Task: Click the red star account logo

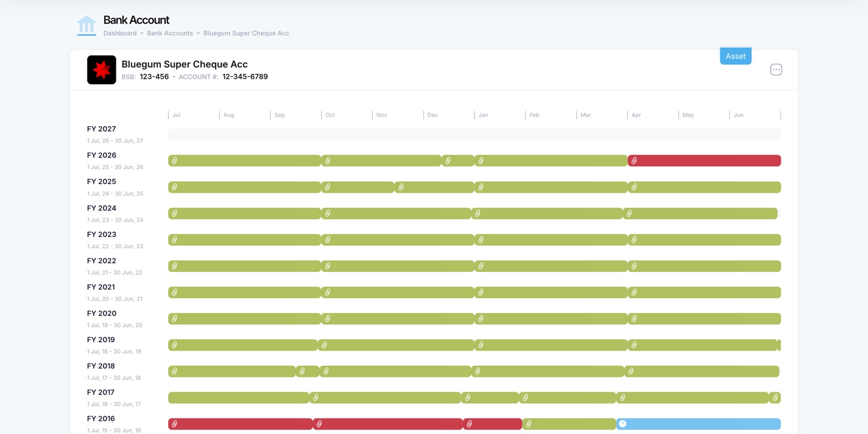Action: pyautogui.click(x=102, y=70)
